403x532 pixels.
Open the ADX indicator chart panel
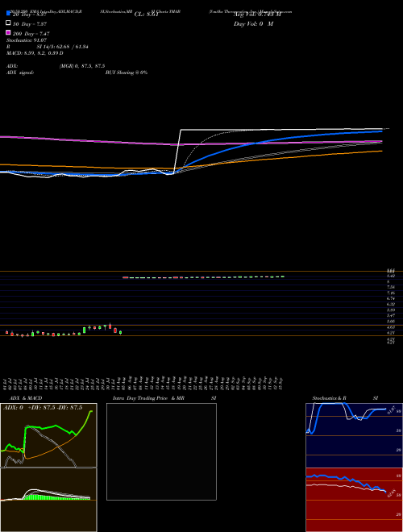pyautogui.click(x=48, y=435)
